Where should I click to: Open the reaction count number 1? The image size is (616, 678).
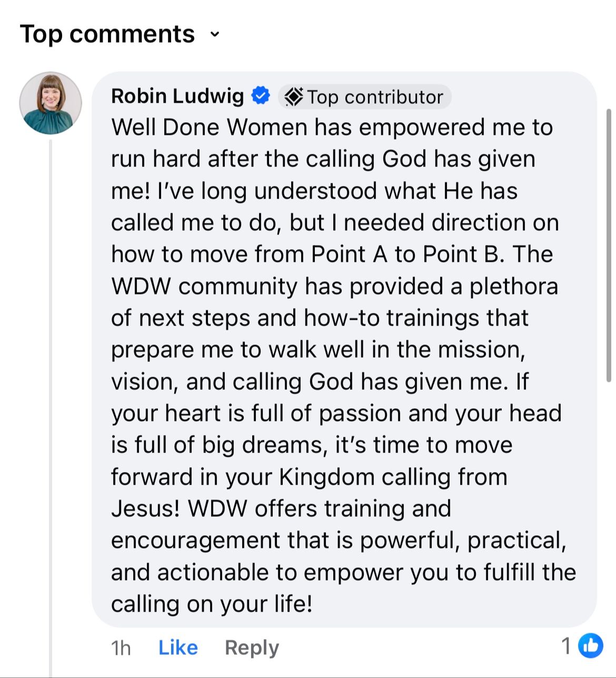tap(567, 646)
